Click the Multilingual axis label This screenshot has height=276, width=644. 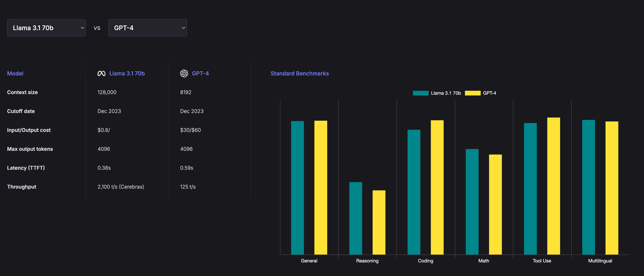[600, 261]
